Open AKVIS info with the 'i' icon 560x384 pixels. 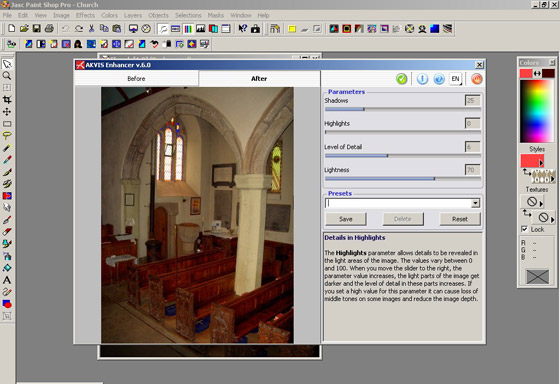pos(422,79)
